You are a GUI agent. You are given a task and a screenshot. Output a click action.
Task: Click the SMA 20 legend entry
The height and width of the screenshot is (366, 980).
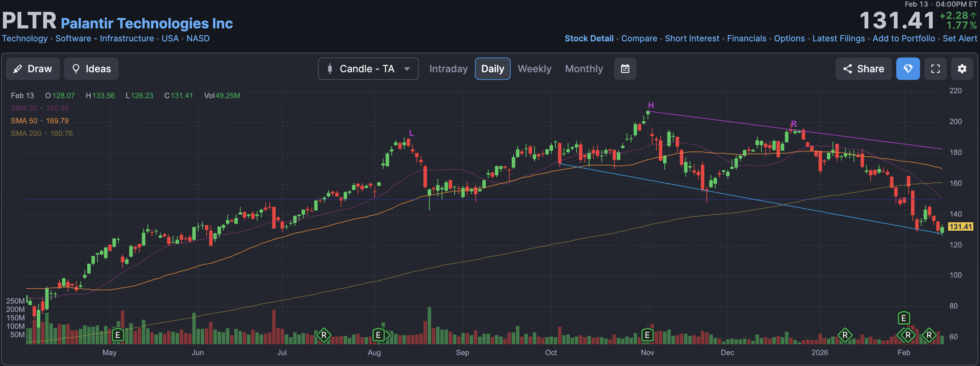pos(40,108)
